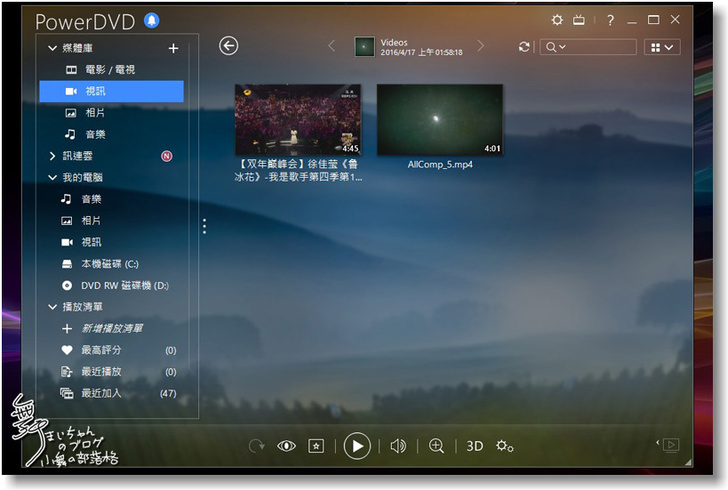Click the bookmark star icon in bottom bar
Image resolution: width=728 pixels, height=490 pixels.
pos(316,446)
